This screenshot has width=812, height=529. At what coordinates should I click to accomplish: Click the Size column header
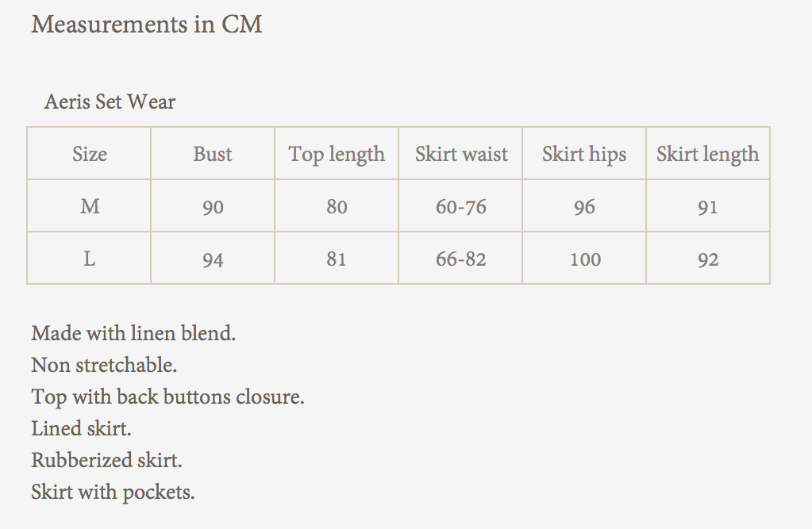(x=90, y=154)
